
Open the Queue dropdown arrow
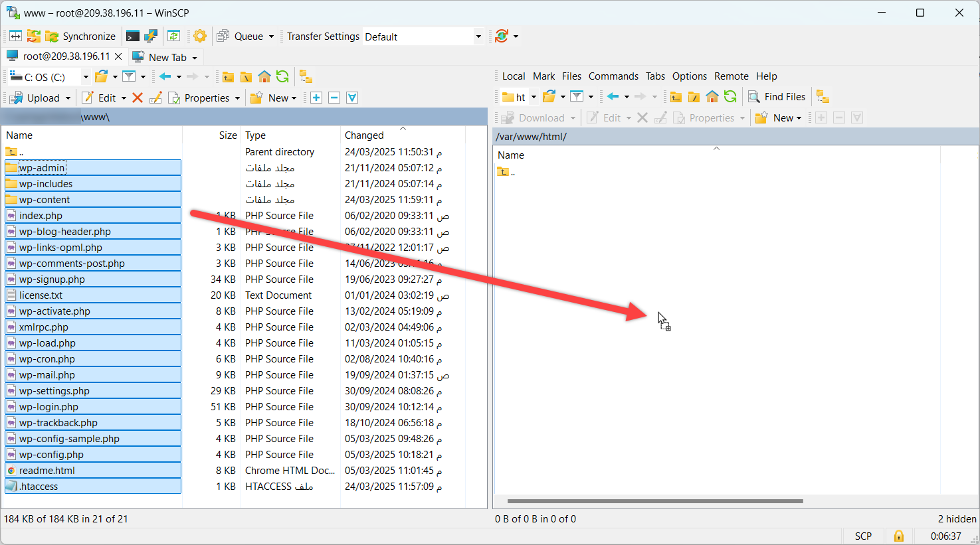click(271, 37)
